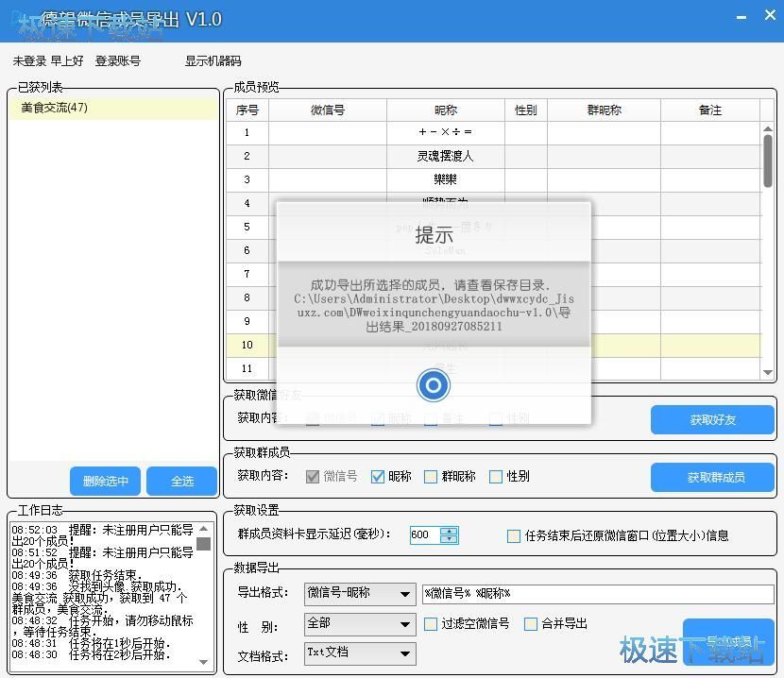Click the up arrow of the 工作日志 scrollbar

(203, 528)
